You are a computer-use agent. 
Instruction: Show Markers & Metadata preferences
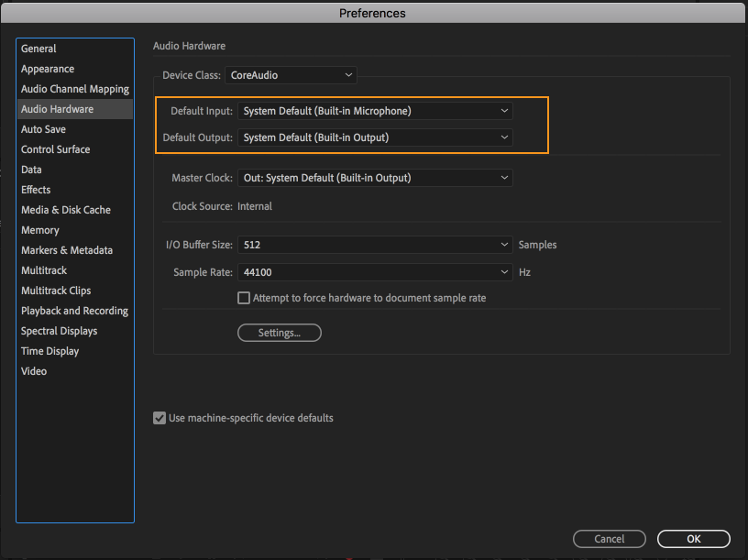click(67, 250)
